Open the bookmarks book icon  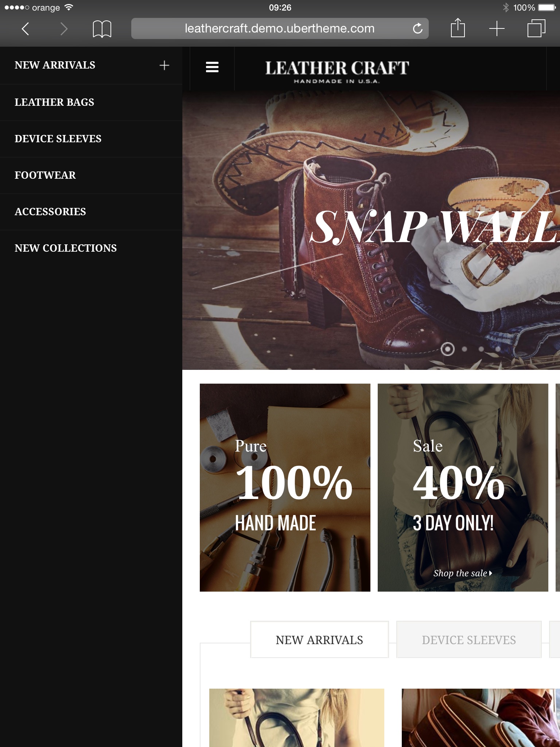tap(102, 29)
